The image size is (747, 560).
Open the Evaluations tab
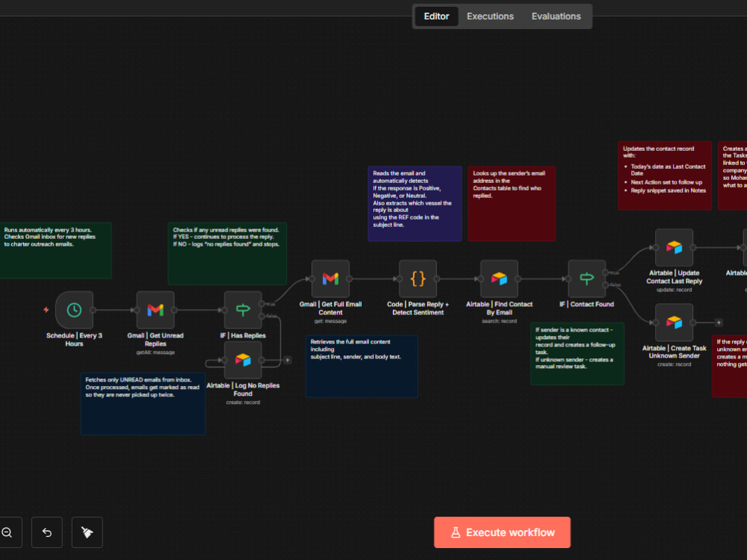556,16
